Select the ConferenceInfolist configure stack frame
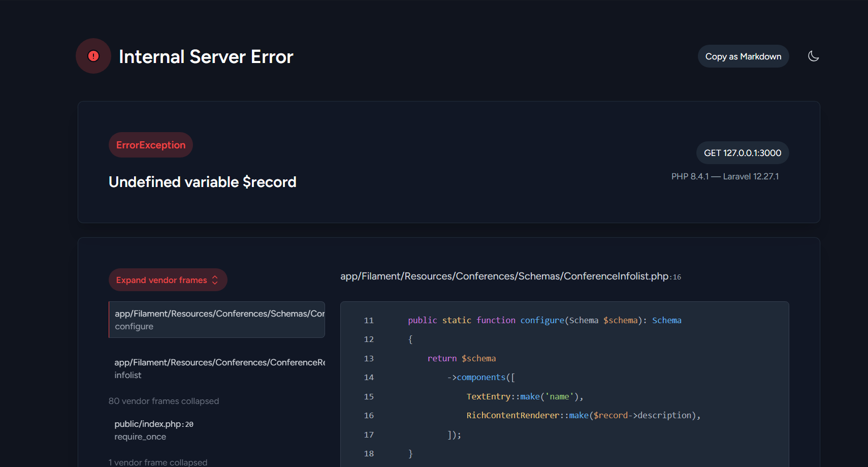The width and height of the screenshot is (868, 467). click(217, 320)
